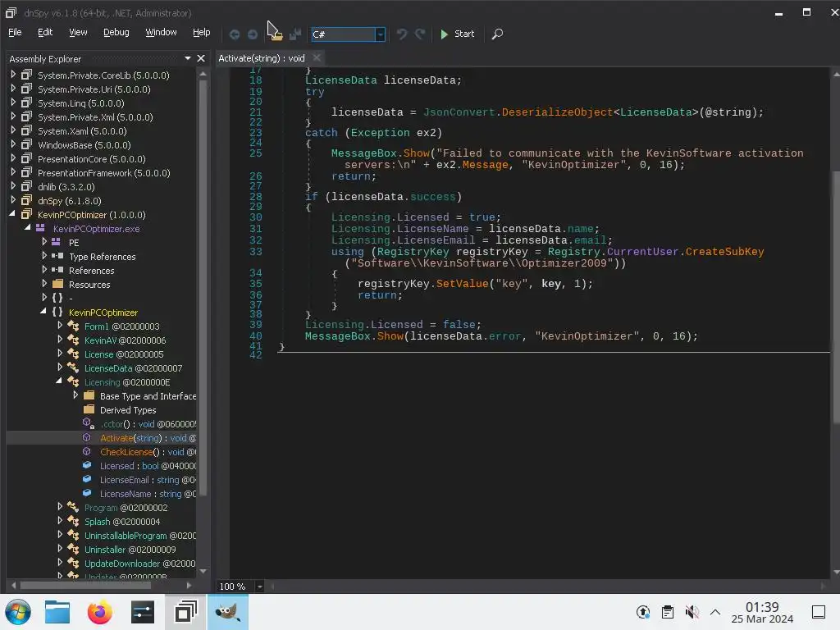Collapse the KevinPCOptimizer (1.0.0.0) assembly
840x630 pixels.
12,214
